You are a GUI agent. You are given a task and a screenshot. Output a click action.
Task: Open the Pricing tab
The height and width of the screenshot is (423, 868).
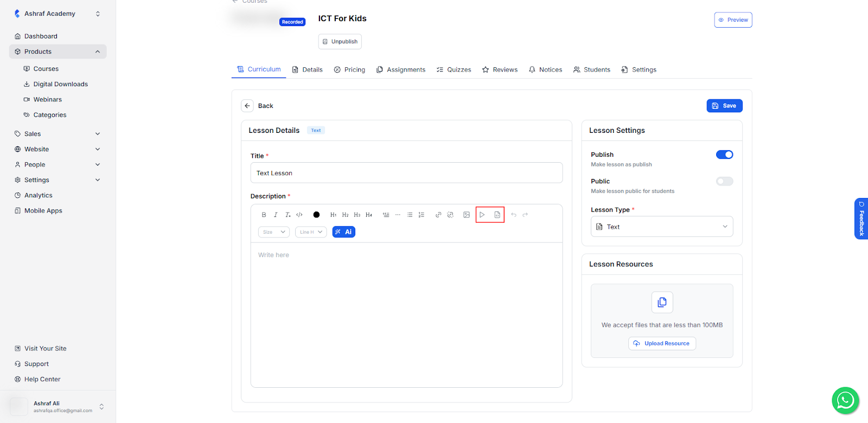pos(349,69)
